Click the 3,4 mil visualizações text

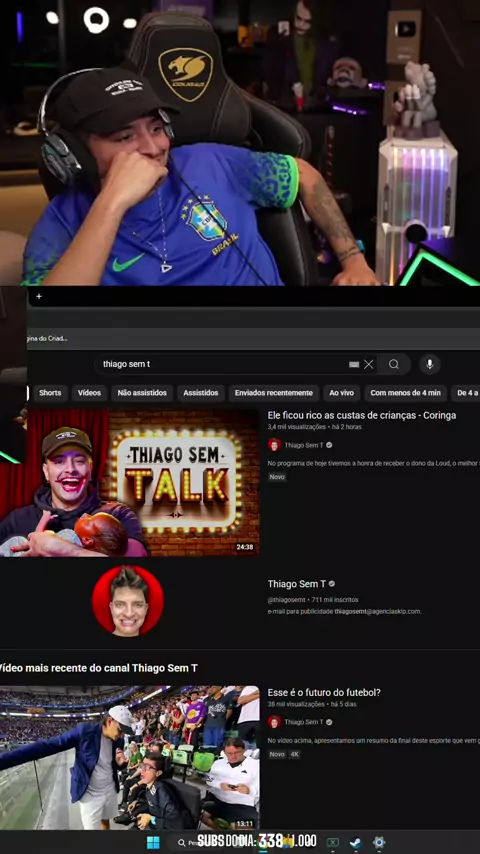coord(296,427)
